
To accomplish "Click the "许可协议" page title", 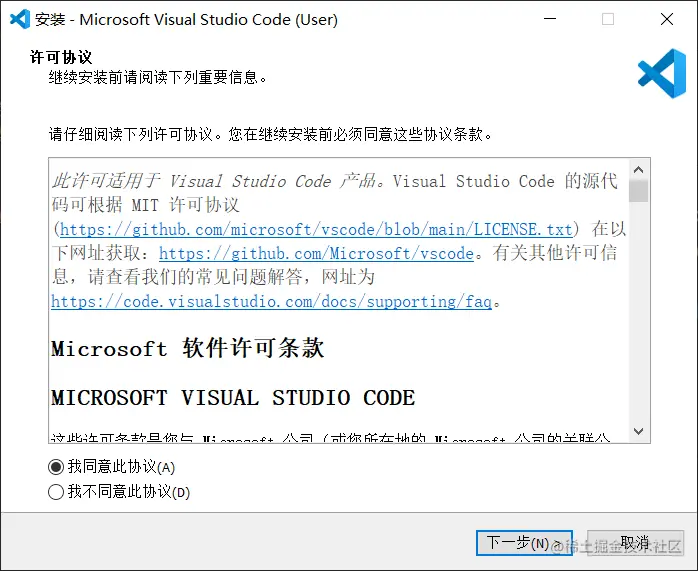I will coord(61,57).
